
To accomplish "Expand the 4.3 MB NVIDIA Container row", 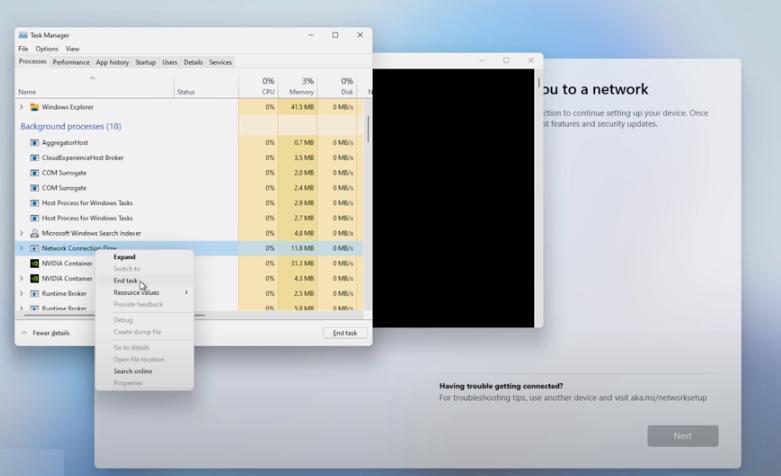I will (x=21, y=278).
